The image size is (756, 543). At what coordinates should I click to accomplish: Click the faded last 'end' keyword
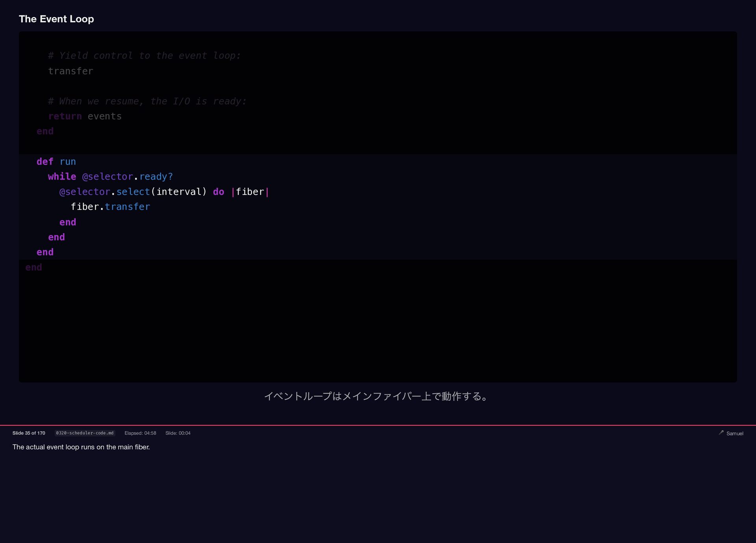(33, 268)
